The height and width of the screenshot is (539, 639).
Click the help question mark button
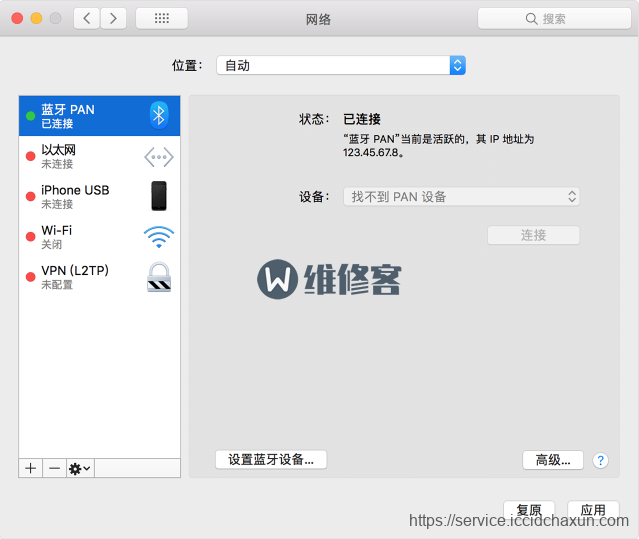click(600, 460)
